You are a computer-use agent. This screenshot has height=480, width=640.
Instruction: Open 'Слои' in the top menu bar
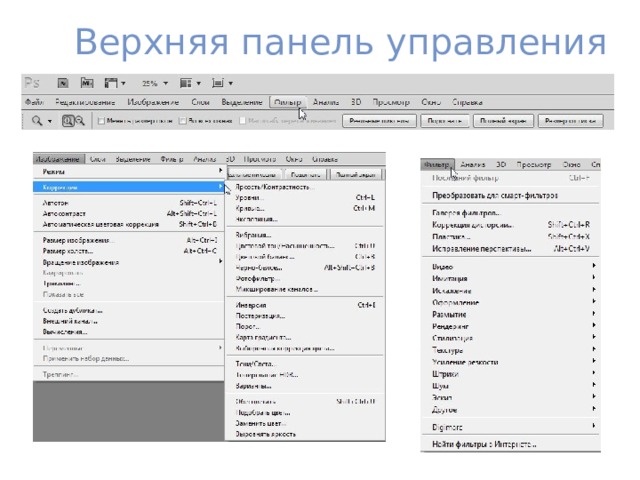(x=200, y=102)
